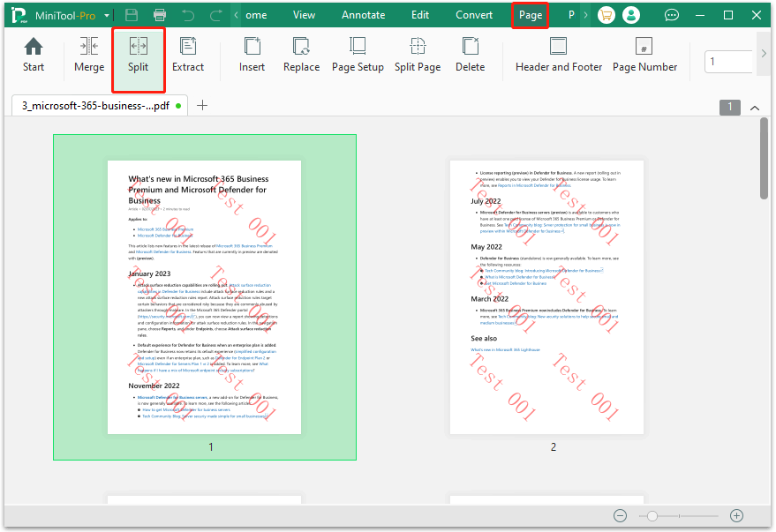The image size is (776, 532).
Task: Expand toolbar with the right-side chevron
Action: (x=764, y=54)
